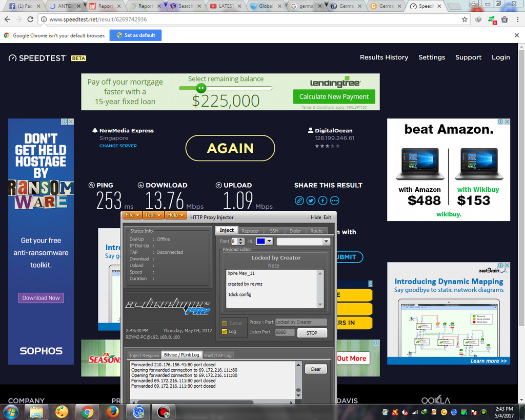This screenshot has width=525, height=420.
Task: Open the File dropdown menu
Action: [131, 215]
